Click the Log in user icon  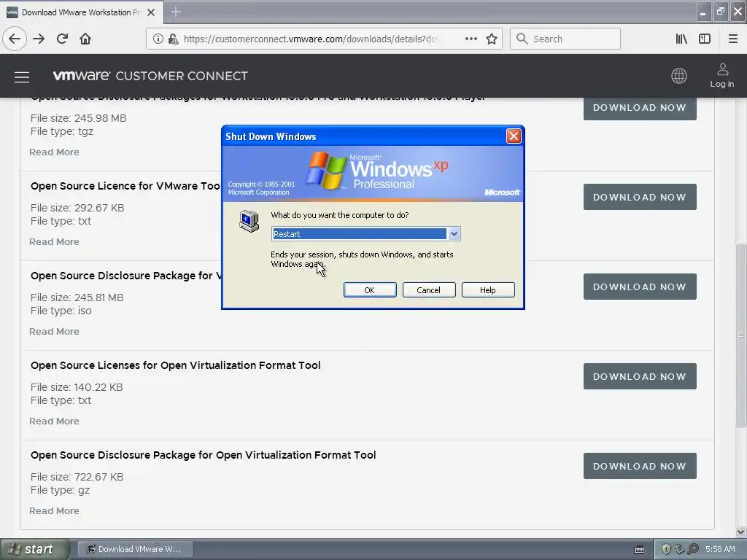coord(722,76)
